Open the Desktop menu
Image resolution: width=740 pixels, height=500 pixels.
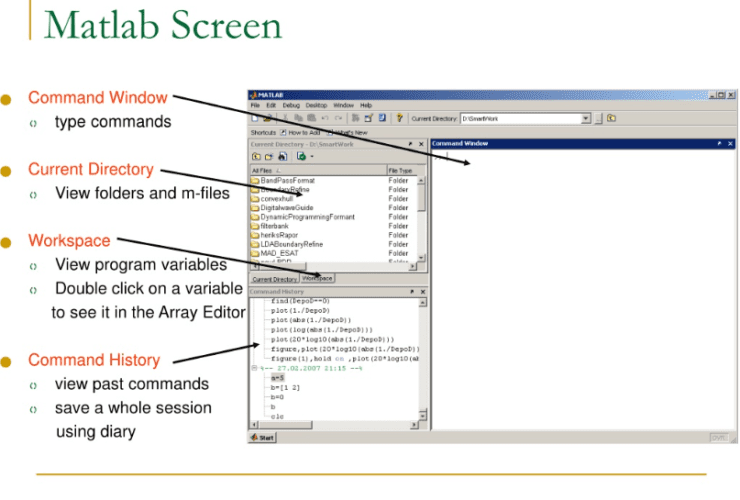[x=316, y=105]
